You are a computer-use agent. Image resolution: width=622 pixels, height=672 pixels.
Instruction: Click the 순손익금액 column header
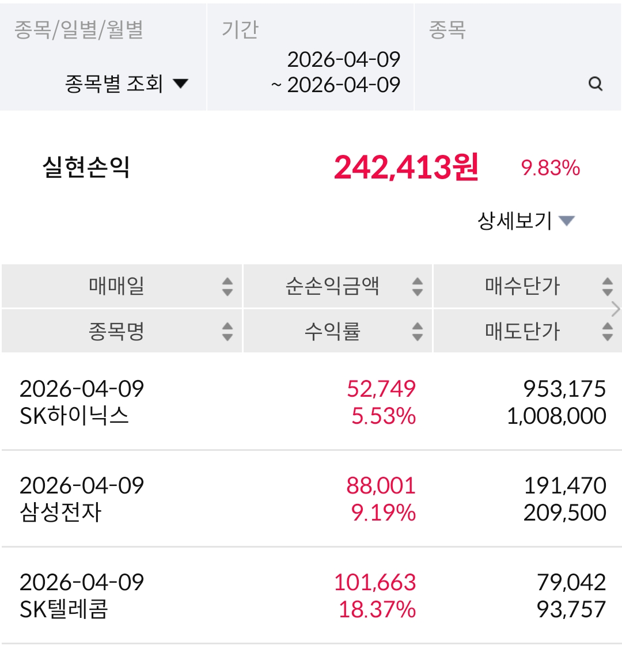[x=332, y=286]
